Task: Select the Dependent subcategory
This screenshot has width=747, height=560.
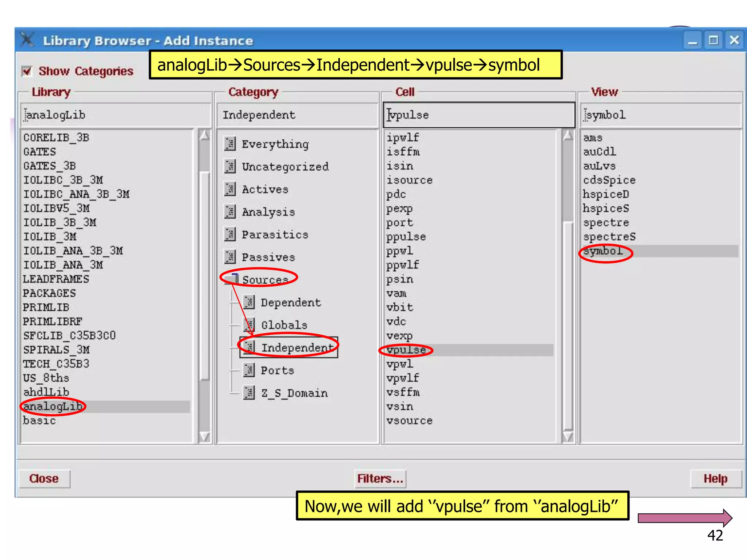Action: point(290,303)
